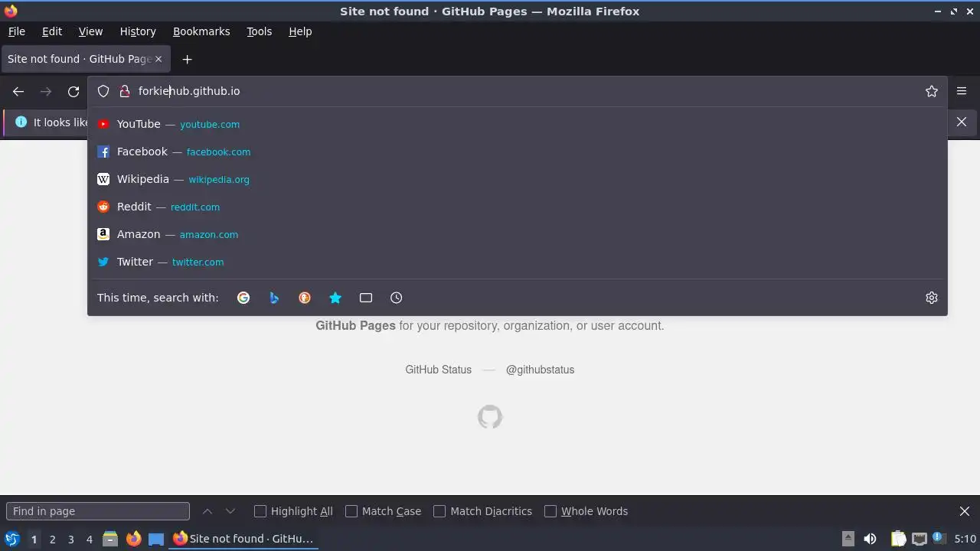Select the Amazon suggestion
The image size is (980, 551).
pos(518,234)
